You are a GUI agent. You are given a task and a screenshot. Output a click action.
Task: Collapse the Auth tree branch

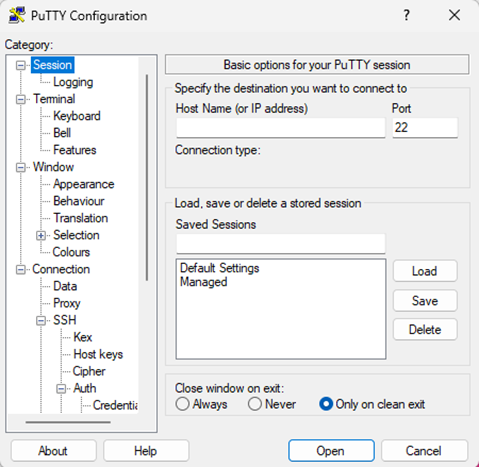tap(61, 388)
